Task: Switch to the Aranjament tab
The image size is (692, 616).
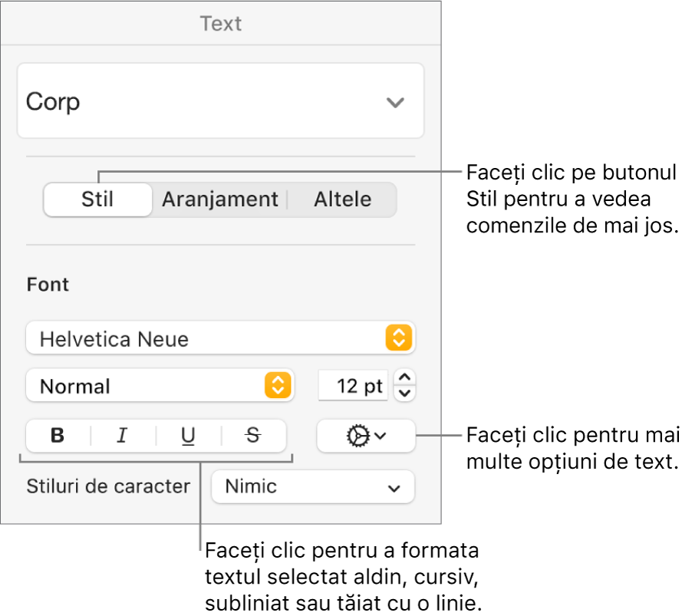Action: coord(219,199)
